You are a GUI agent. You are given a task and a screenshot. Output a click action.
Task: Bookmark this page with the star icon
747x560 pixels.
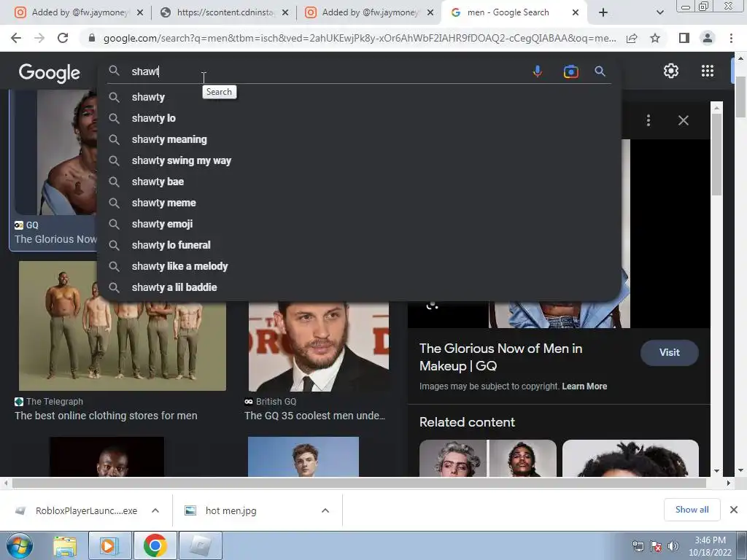coord(655,38)
